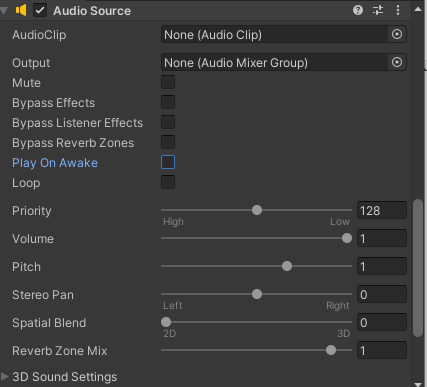427x387 pixels.
Task: Click the Bypass Listener Effects label
Action: click(x=78, y=123)
